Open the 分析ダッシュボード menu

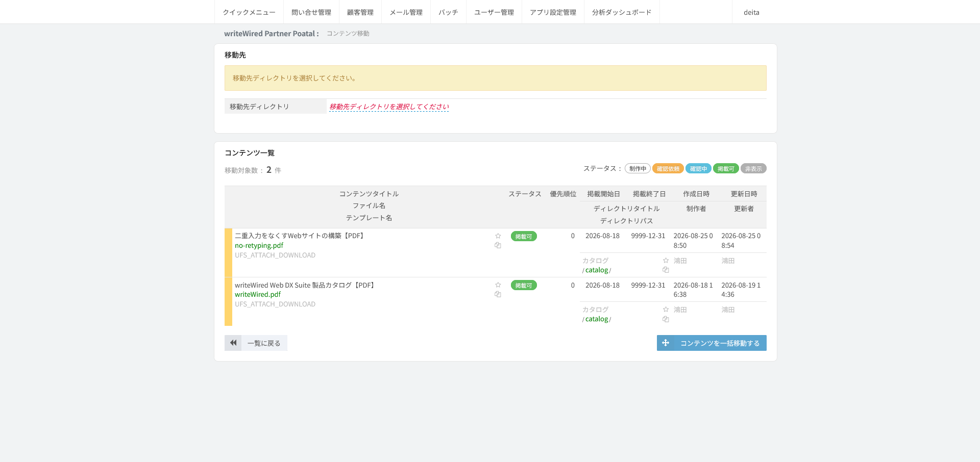pos(622,12)
